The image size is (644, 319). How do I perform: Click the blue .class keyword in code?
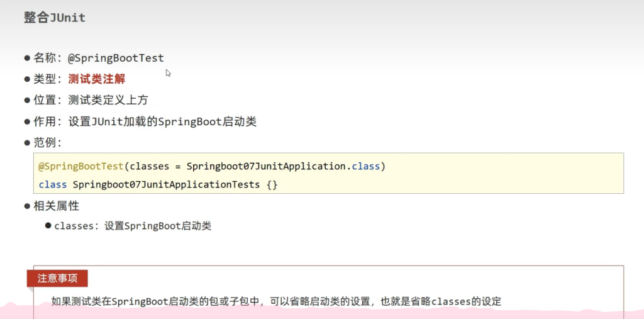[x=365, y=167]
